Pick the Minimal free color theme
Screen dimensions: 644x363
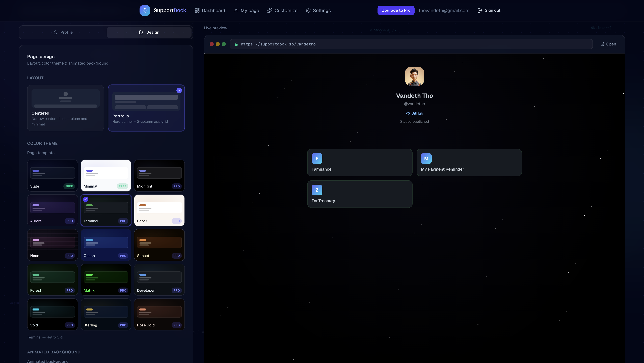(106, 175)
